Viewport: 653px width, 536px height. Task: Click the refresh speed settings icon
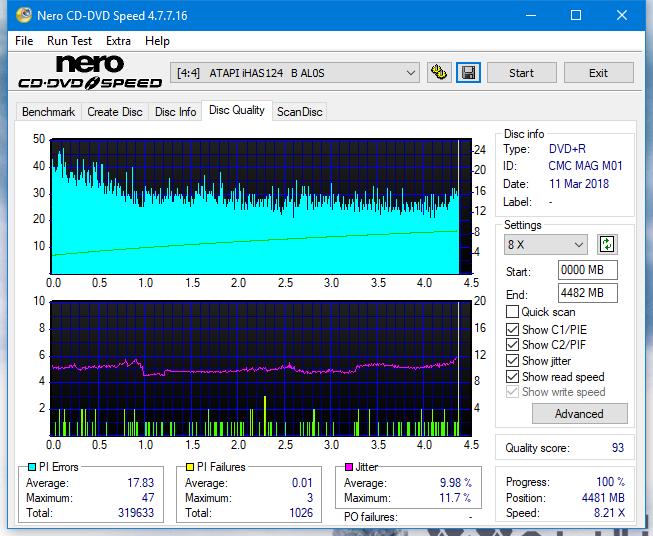click(x=607, y=244)
